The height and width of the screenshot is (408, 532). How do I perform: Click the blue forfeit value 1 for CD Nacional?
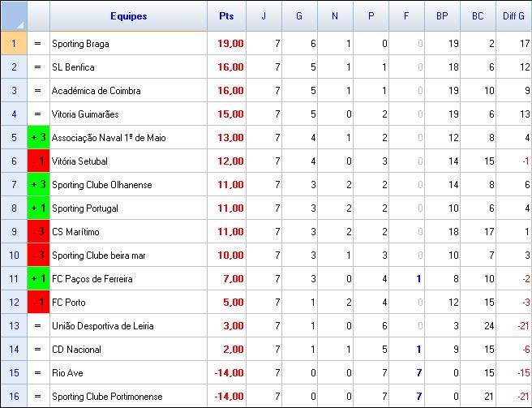tap(418, 350)
